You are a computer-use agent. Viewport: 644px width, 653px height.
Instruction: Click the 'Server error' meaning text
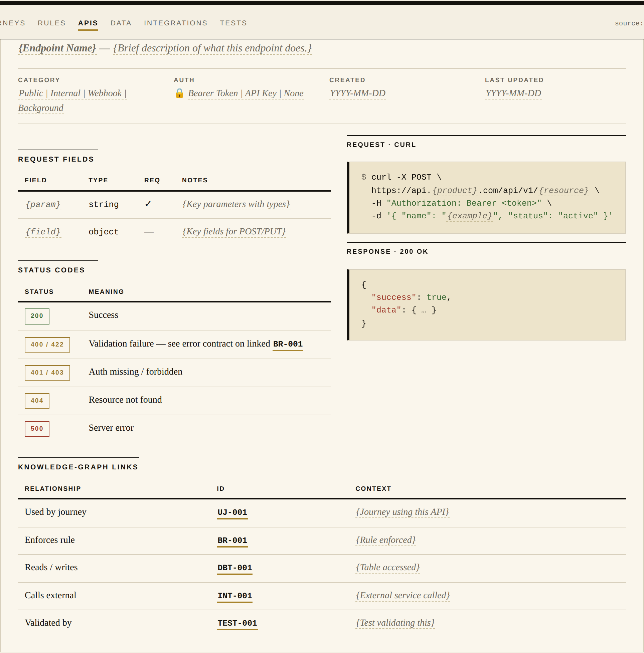111,428
